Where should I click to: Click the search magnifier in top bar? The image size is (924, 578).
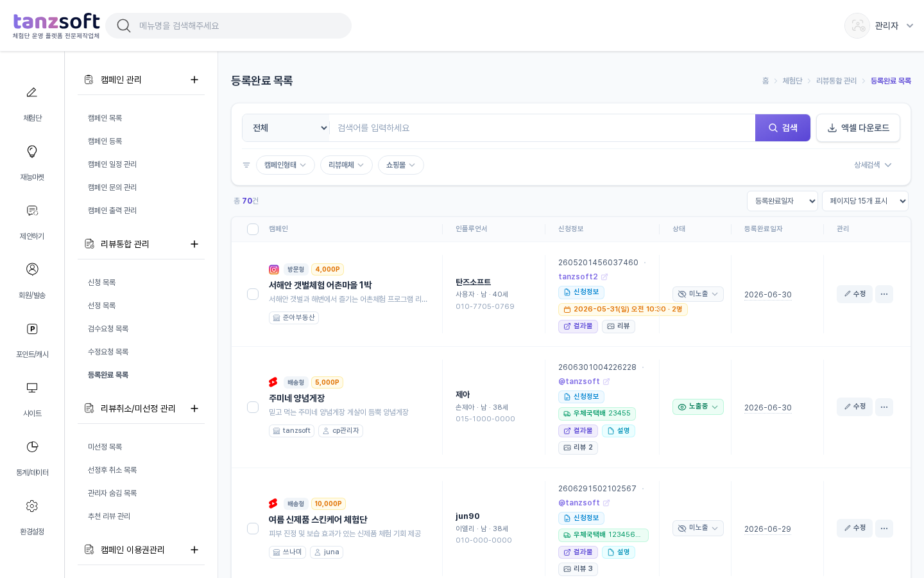124,26
